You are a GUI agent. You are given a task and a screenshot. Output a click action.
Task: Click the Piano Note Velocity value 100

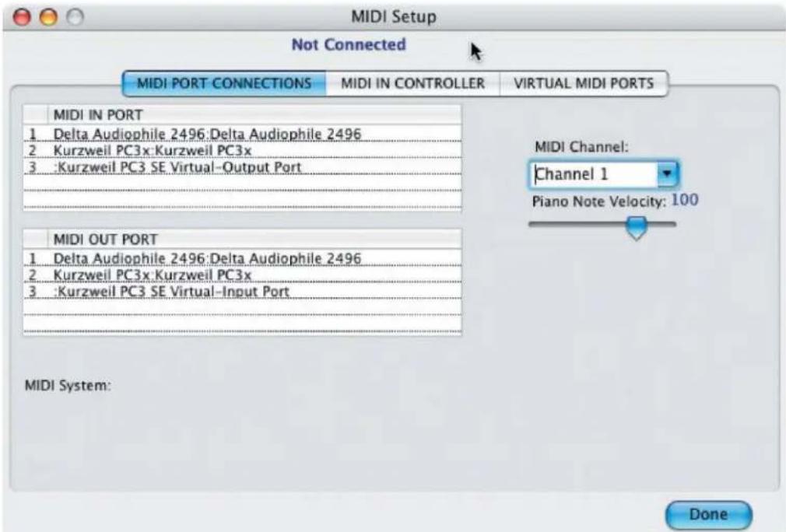[684, 200]
